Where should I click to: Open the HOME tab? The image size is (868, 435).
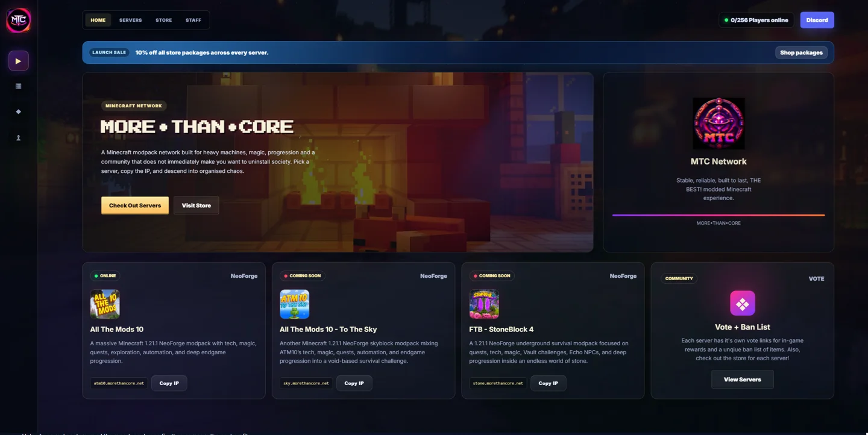(98, 20)
